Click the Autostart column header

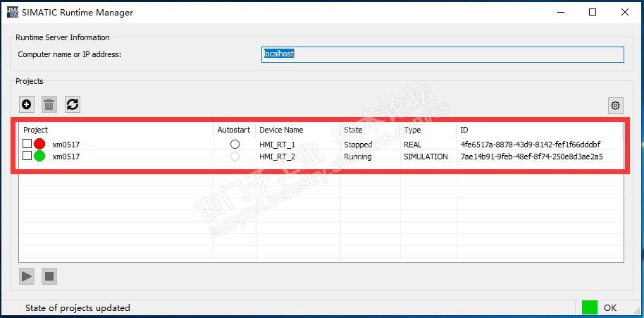[234, 130]
